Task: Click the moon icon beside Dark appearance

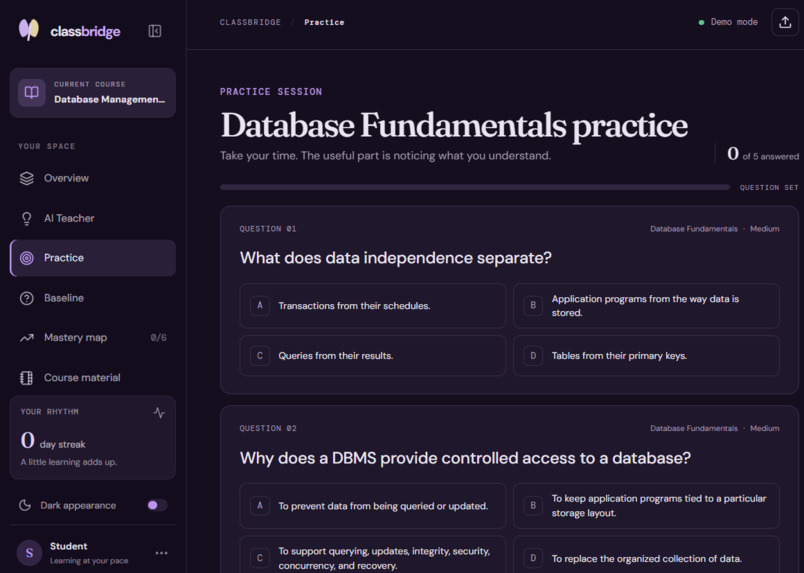Action: tap(25, 505)
